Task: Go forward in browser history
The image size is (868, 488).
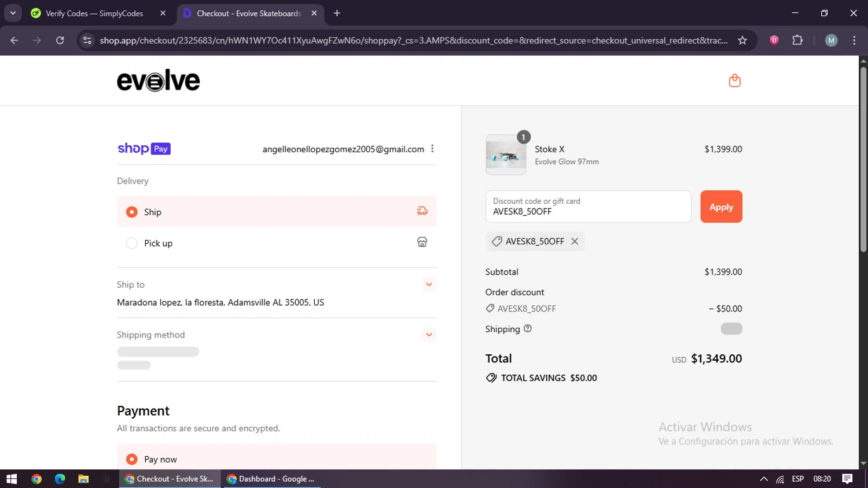Action: pyautogui.click(x=37, y=41)
